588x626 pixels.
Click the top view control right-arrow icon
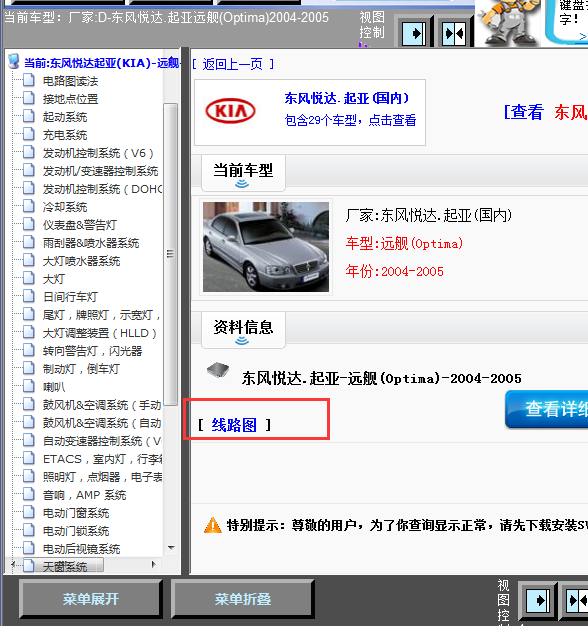tap(414, 33)
